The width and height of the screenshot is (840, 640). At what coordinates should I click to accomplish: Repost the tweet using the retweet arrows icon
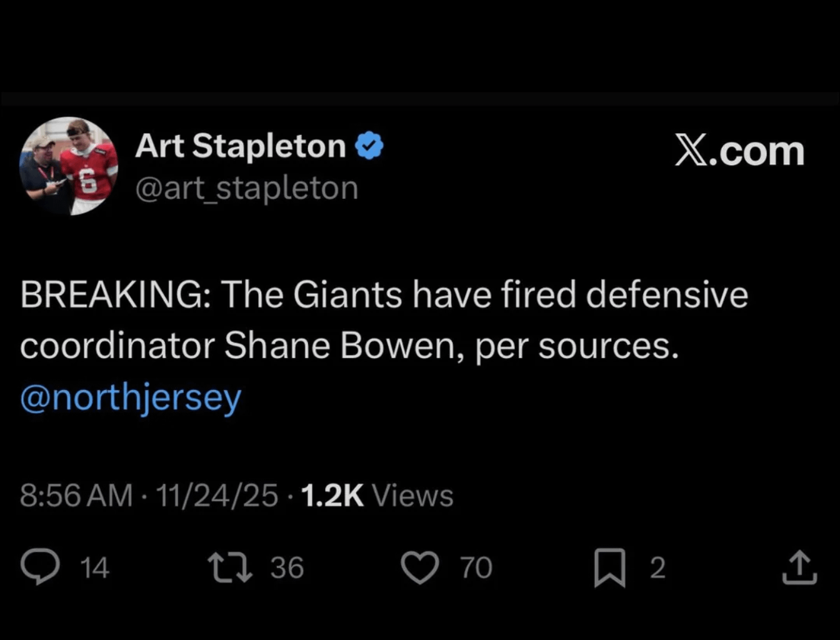229,567
